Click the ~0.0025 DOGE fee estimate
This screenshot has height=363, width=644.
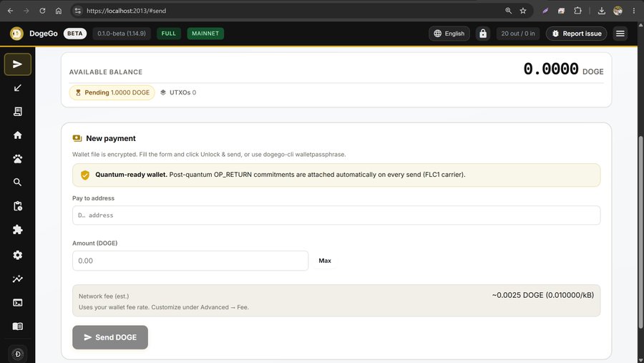click(x=543, y=295)
